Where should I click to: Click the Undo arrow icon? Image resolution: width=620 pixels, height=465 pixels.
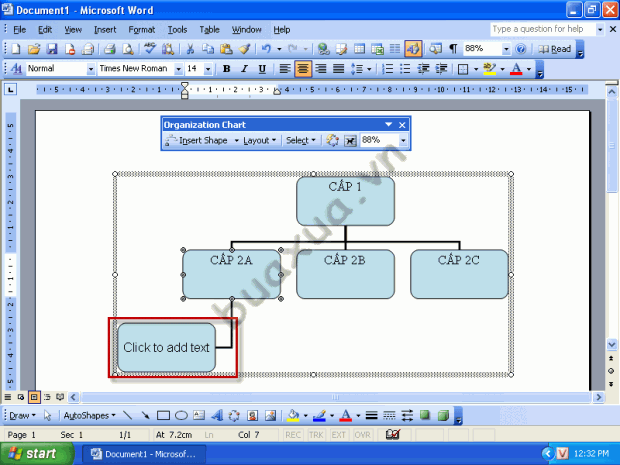coord(266,49)
